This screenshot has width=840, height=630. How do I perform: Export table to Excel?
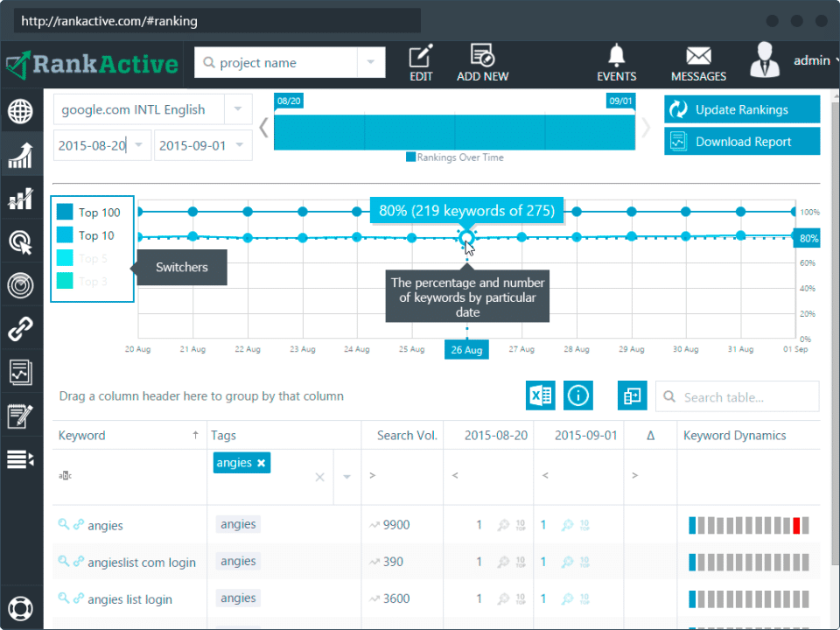tap(540, 395)
